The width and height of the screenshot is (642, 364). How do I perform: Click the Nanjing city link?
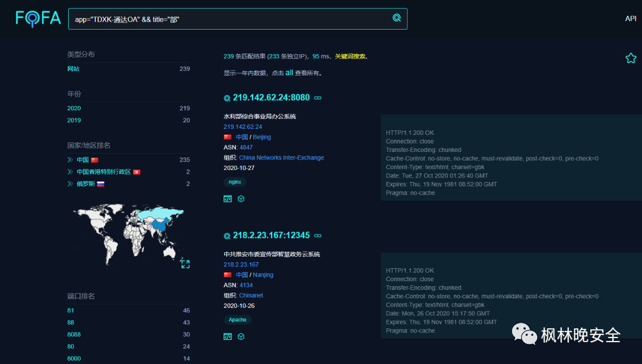pos(263,275)
